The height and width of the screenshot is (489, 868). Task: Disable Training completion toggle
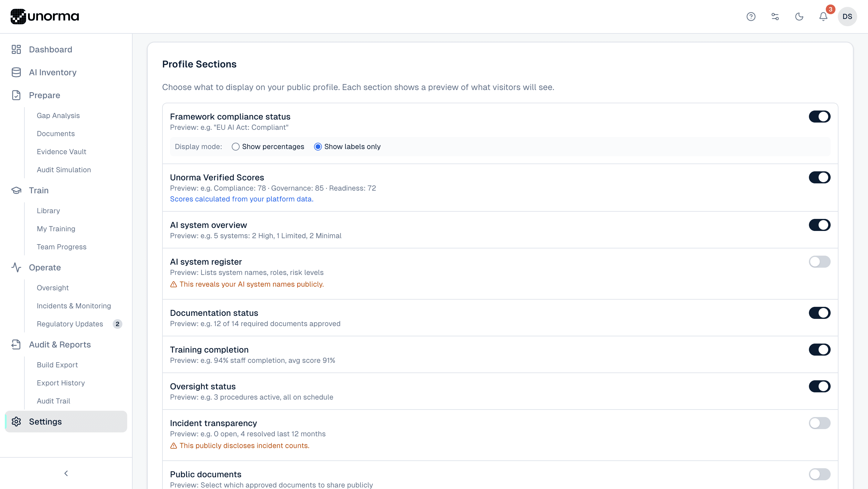click(x=819, y=350)
